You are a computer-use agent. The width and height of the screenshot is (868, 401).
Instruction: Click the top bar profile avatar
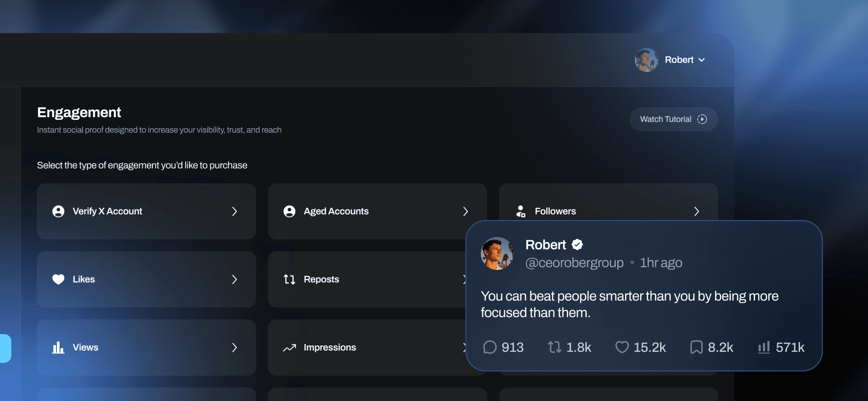point(646,60)
